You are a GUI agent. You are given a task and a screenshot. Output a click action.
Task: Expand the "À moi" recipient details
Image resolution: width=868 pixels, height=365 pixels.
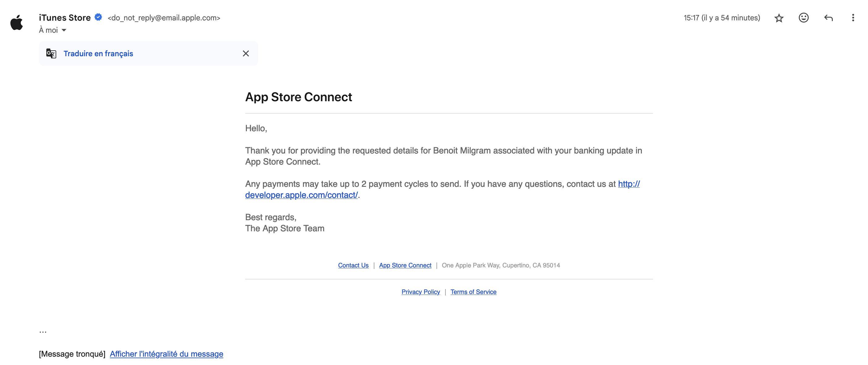64,30
